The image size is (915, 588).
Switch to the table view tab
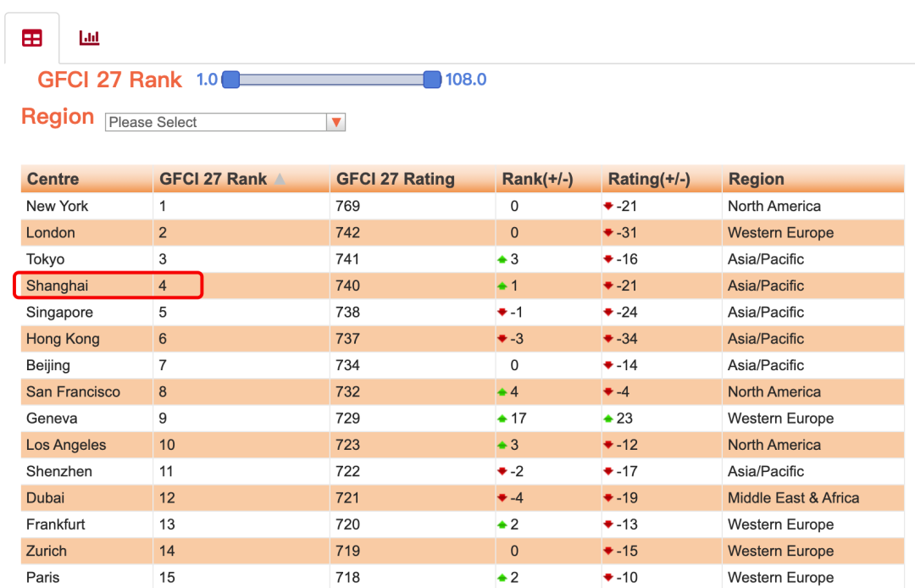click(32, 38)
